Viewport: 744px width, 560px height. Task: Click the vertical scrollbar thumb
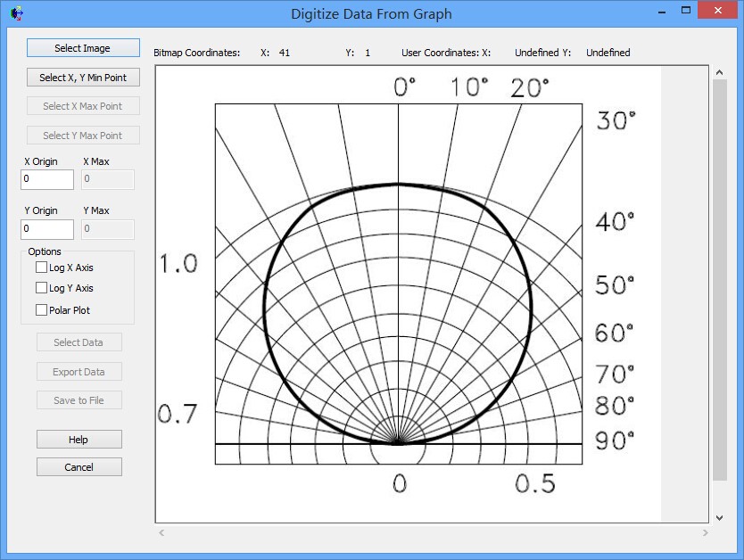tap(719, 280)
